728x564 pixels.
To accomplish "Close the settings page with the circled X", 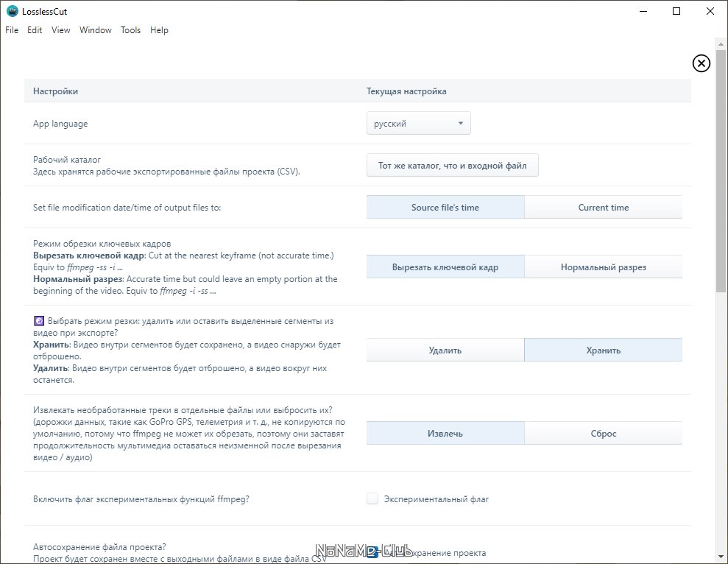I will pyautogui.click(x=701, y=63).
